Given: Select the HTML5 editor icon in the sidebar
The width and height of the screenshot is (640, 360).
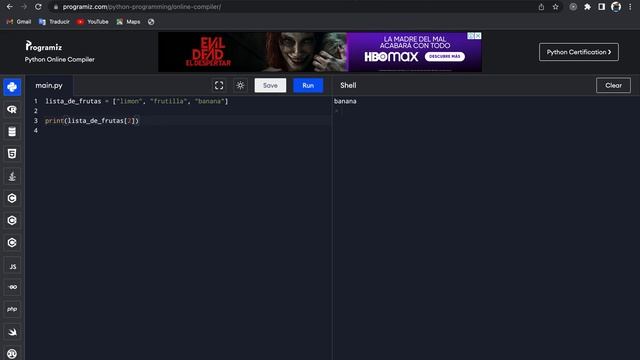Looking at the screenshot, I should [x=12, y=154].
